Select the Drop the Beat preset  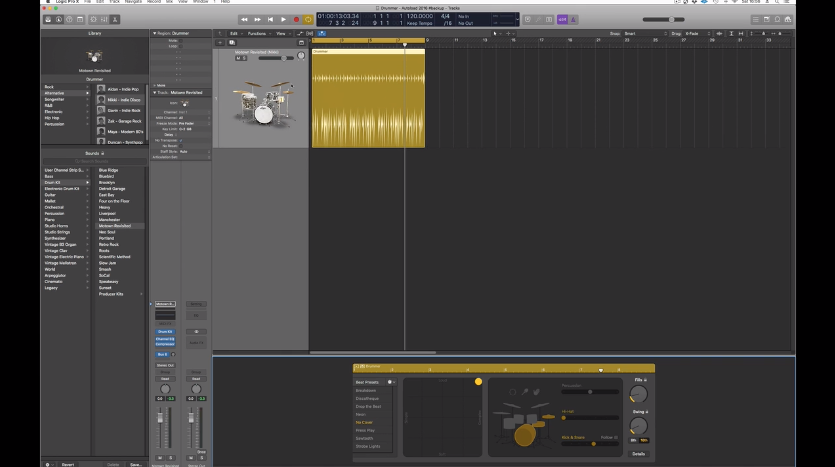(369, 406)
